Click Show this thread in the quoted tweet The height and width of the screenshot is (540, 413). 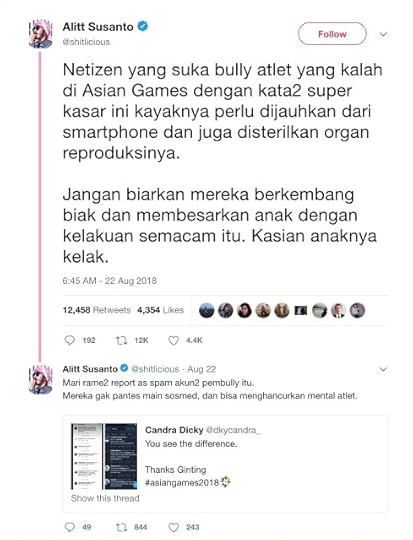(x=105, y=498)
